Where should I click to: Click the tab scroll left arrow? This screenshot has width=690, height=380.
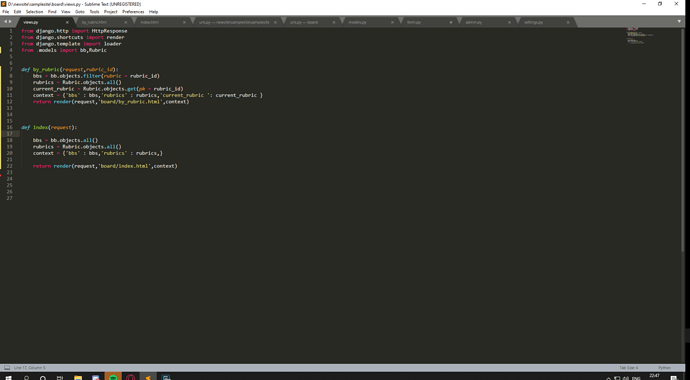[5, 22]
